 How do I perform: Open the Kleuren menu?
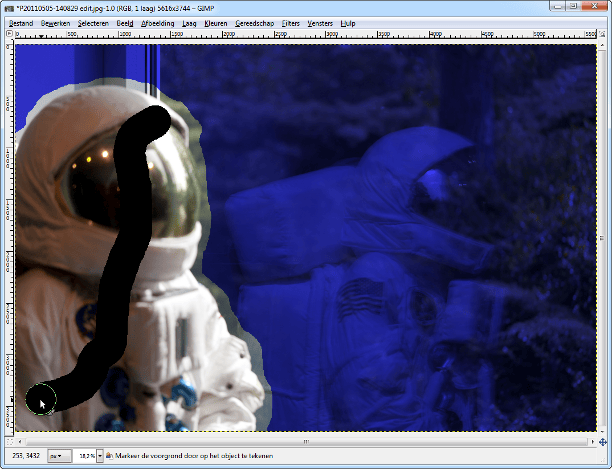[x=215, y=23]
